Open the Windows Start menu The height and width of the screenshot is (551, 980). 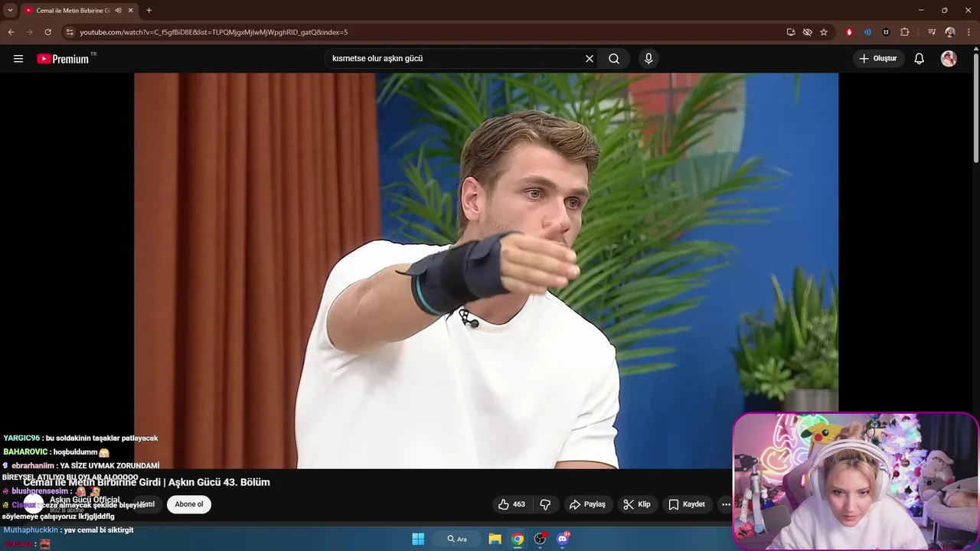[x=418, y=539]
